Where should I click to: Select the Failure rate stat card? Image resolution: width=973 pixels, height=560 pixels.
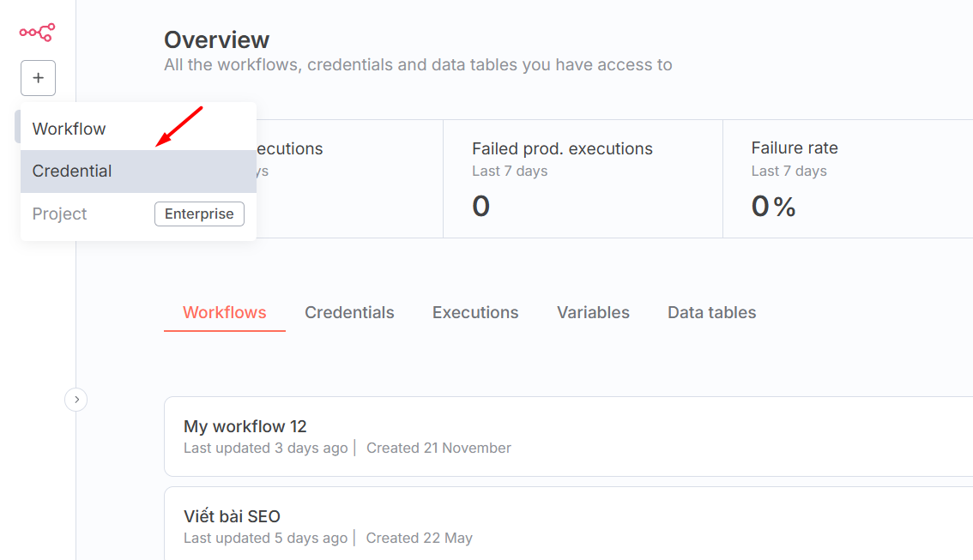[845, 178]
